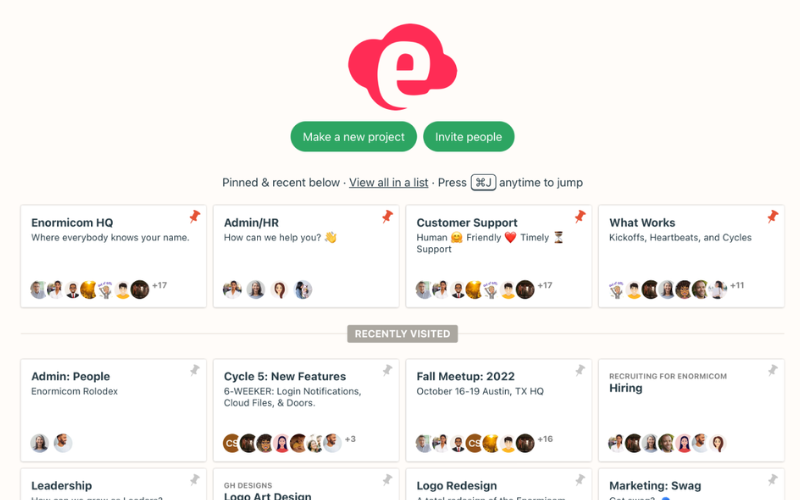Expand the +11 members on What Works
The width and height of the screenshot is (800, 500).
[737, 286]
